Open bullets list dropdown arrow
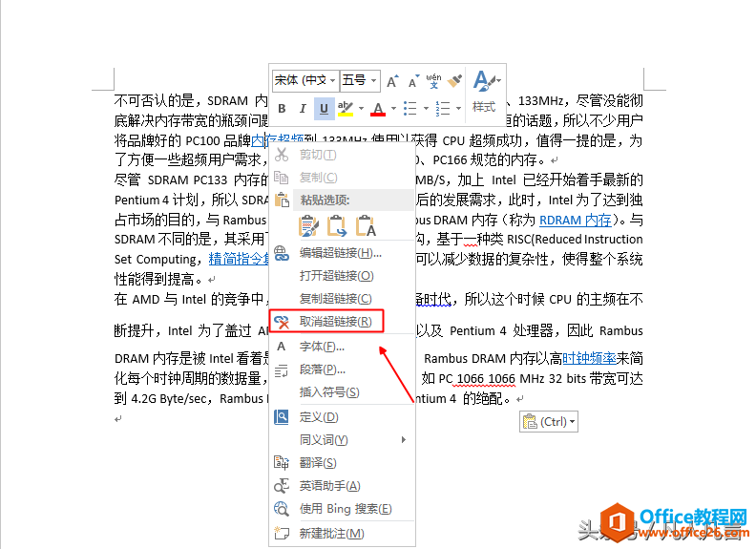This screenshot has width=756, height=549. pyautogui.click(x=426, y=109)
